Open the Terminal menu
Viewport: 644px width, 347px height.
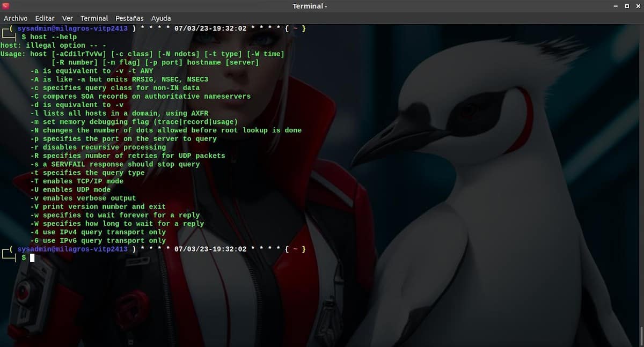(x=94, y=18)
